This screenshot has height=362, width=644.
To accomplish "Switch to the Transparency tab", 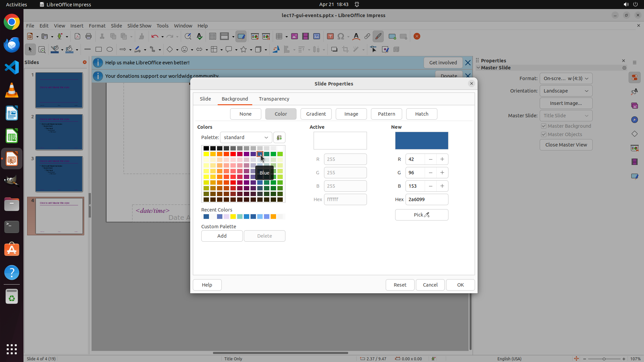I will click(274, 99).
